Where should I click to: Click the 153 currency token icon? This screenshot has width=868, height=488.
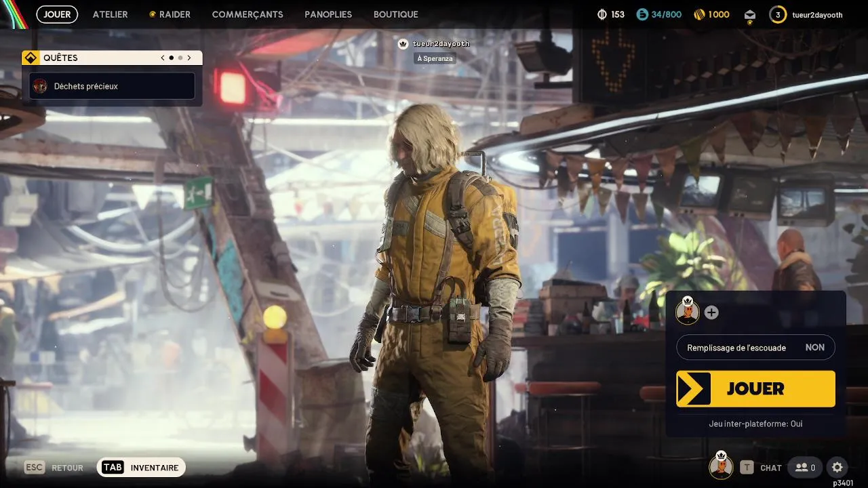pos(601,14)
